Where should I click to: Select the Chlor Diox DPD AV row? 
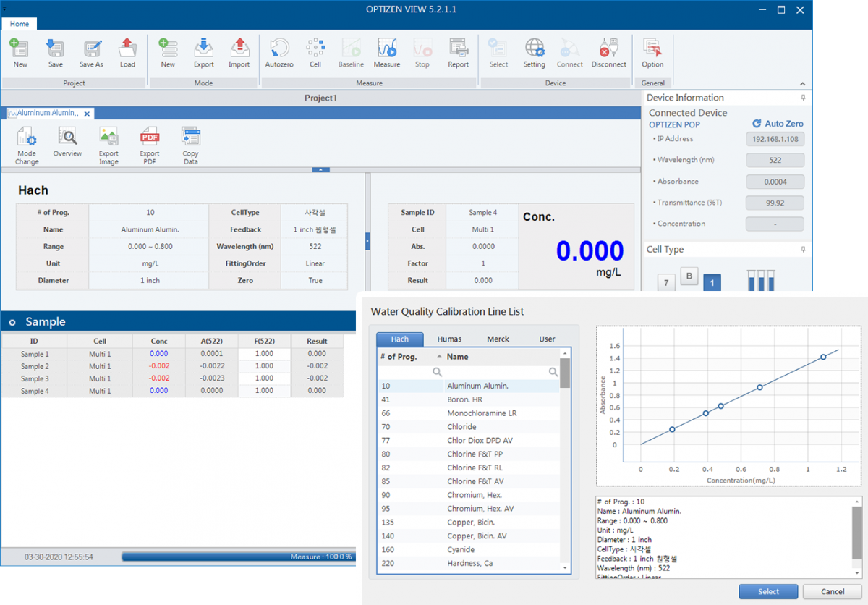click(x=469, y=441)
